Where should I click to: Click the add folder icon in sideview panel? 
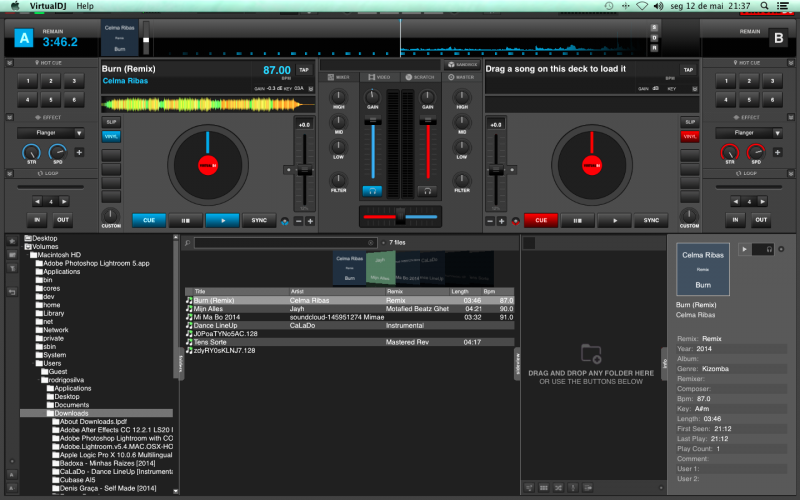pos(591,352)
